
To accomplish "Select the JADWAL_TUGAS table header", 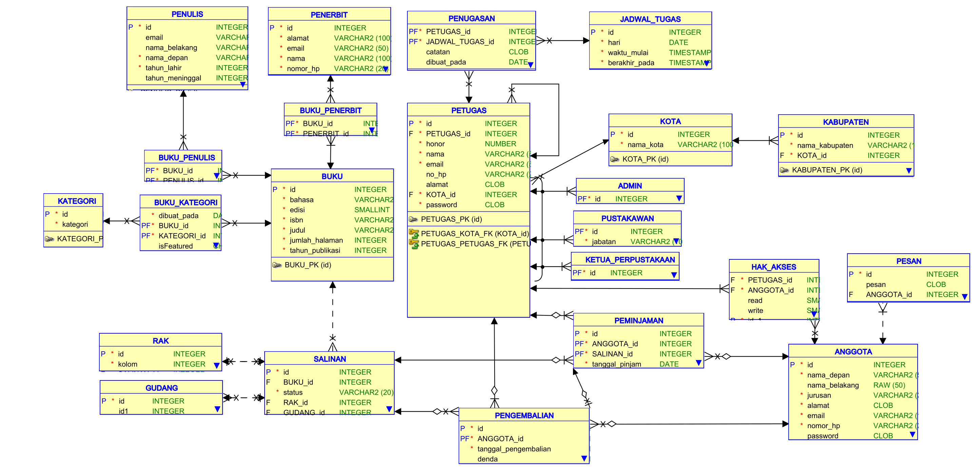I will (x=650, y=19).
